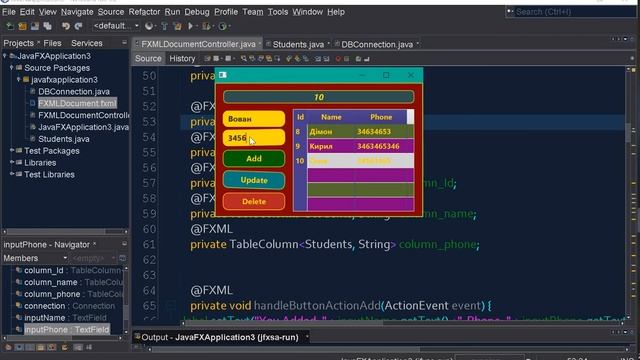Click the New Project toolbar icon

pos(22,26)
